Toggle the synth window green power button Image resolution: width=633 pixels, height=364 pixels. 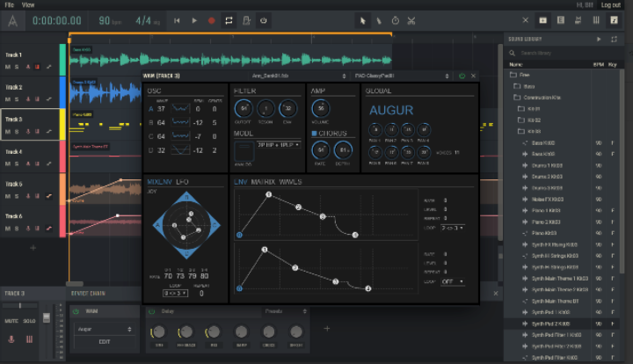(462, 76)
